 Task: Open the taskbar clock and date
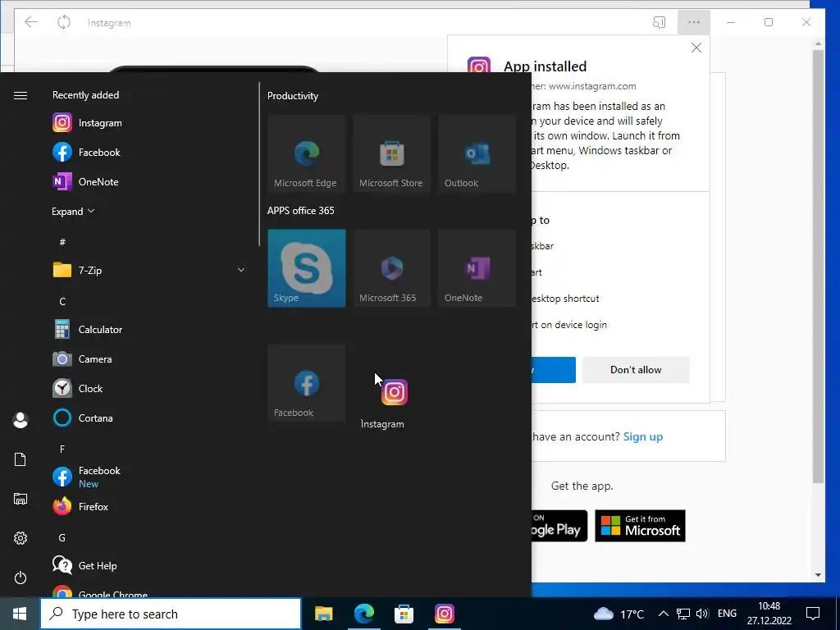[769, 614]
